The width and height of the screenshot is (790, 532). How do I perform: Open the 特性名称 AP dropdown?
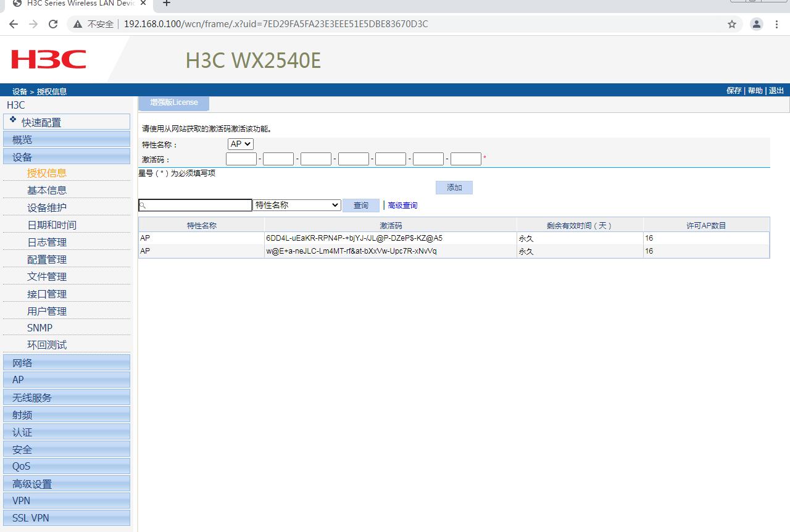point(241,144)
